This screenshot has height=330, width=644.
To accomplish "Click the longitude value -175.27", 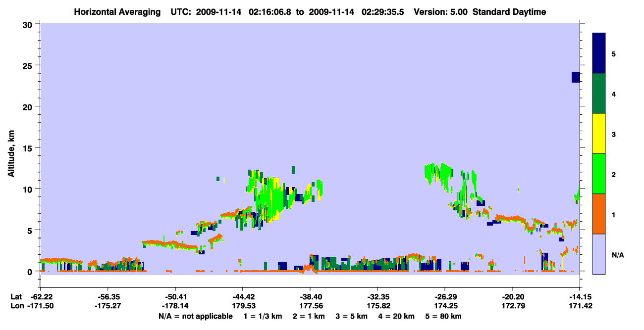I will (108, 306).
